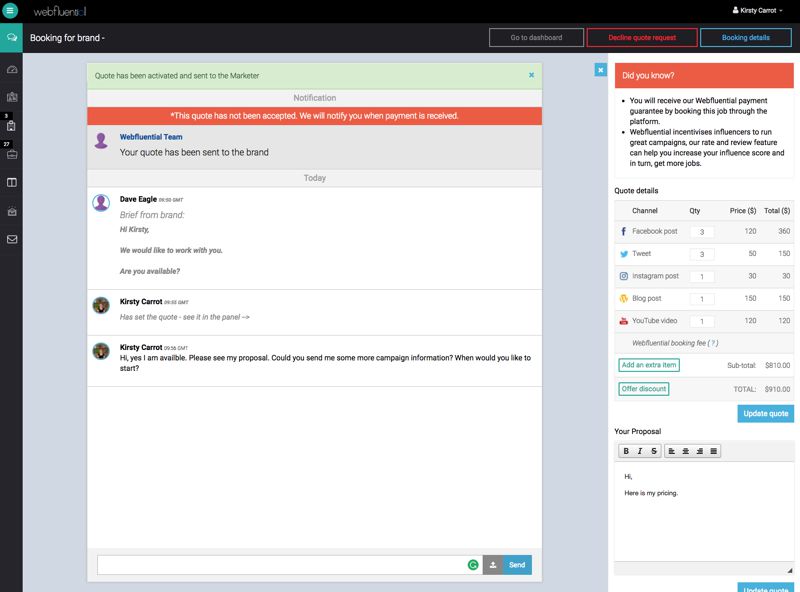
Task: Click the building icon in the sidebar
Action: tap(12, 97)
